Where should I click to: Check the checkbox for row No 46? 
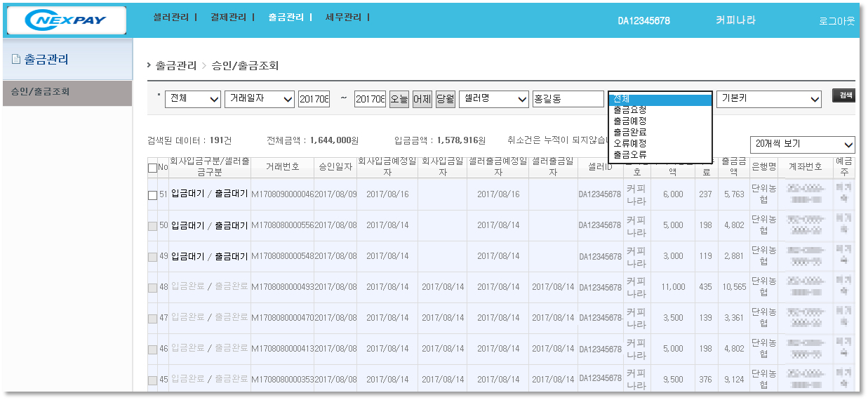click(152, 349)
